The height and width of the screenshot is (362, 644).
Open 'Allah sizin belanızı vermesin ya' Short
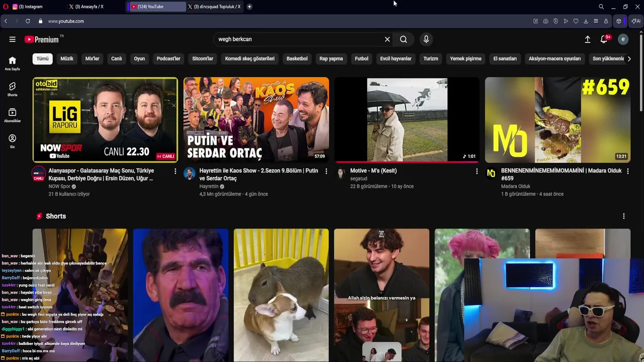(381, 295)
